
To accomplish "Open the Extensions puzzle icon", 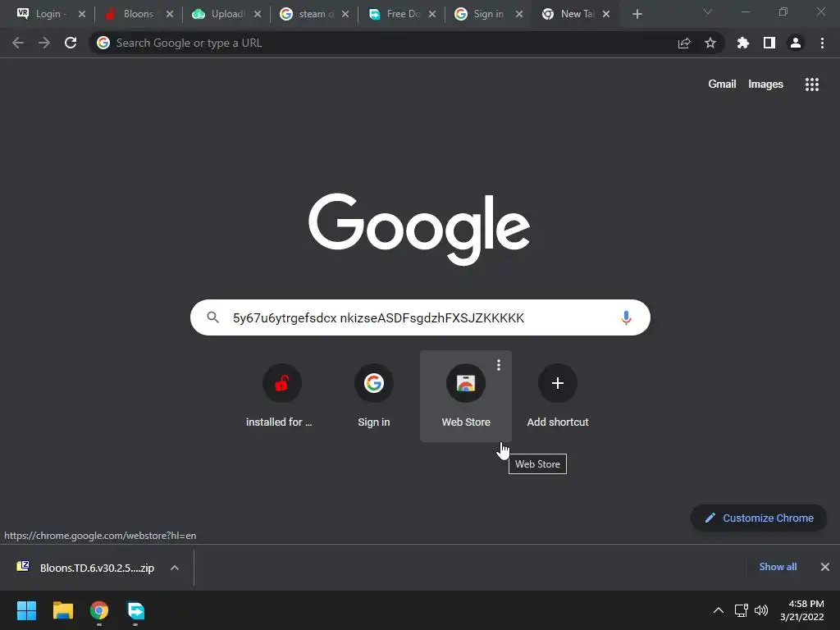I will pyautogui.click(x=743, y=43).
